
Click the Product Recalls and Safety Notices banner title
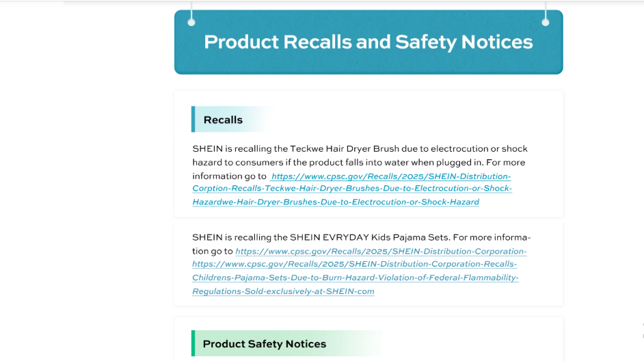pyautogui.click(x=368, y=42)
